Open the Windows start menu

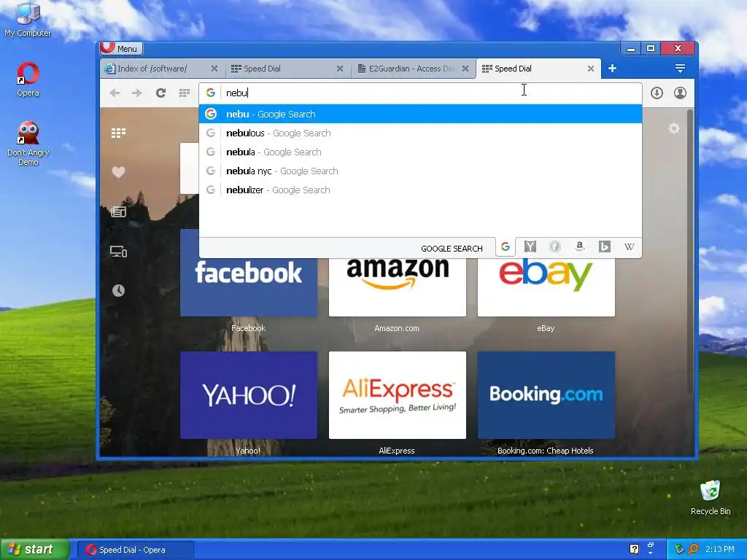34,550
